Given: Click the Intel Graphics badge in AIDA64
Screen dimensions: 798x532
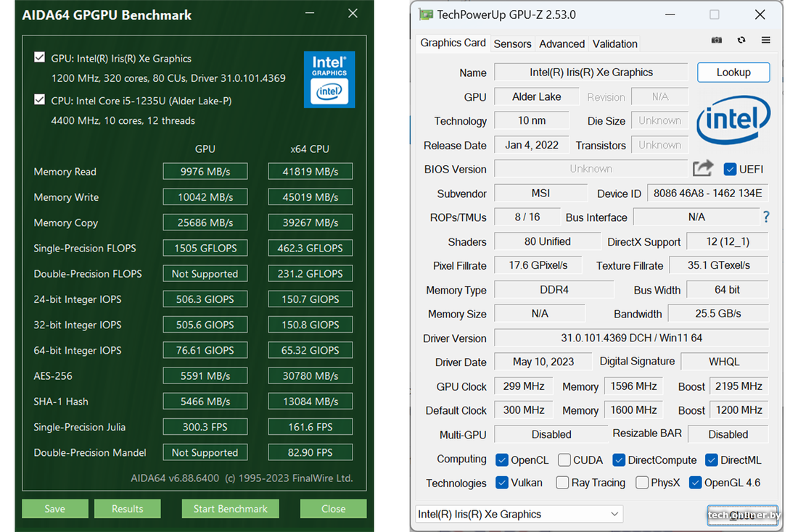Looking at the screenshot, I should (329, 79).
